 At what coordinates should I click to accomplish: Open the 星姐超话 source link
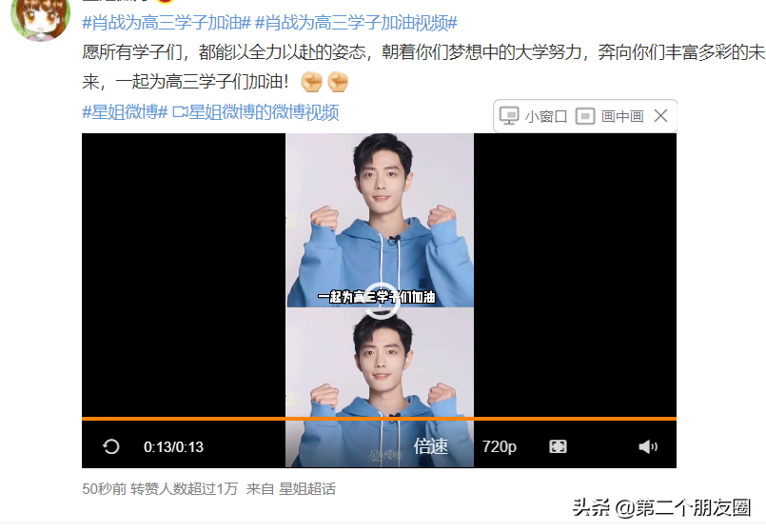pyautogui.click(x=307, y=489)
